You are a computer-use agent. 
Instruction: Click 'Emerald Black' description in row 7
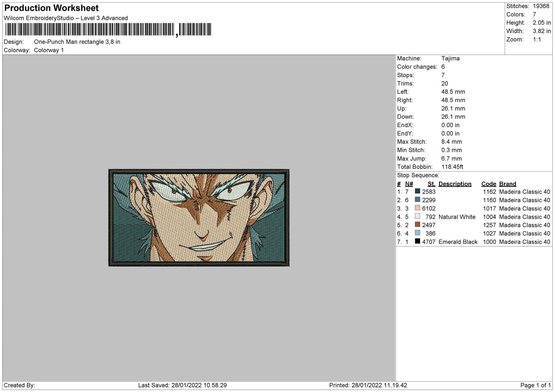coord(458,242)
